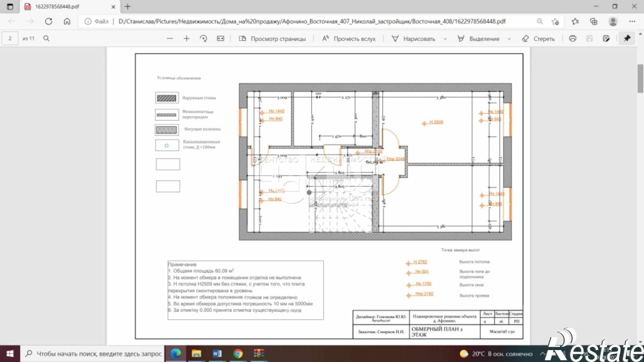This screenshot has width=644, height=362.
Task: Search within the PDF document
Action: [46, 38]
